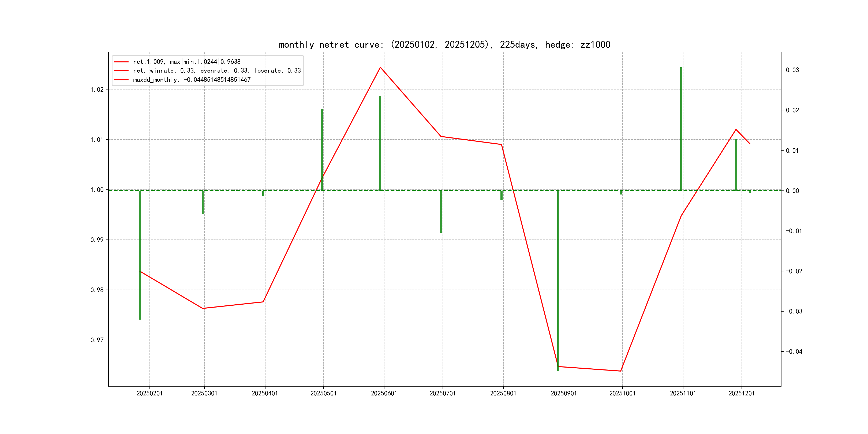
Task: Click the 20250201 x-axis label
Action: coord(149,393)
